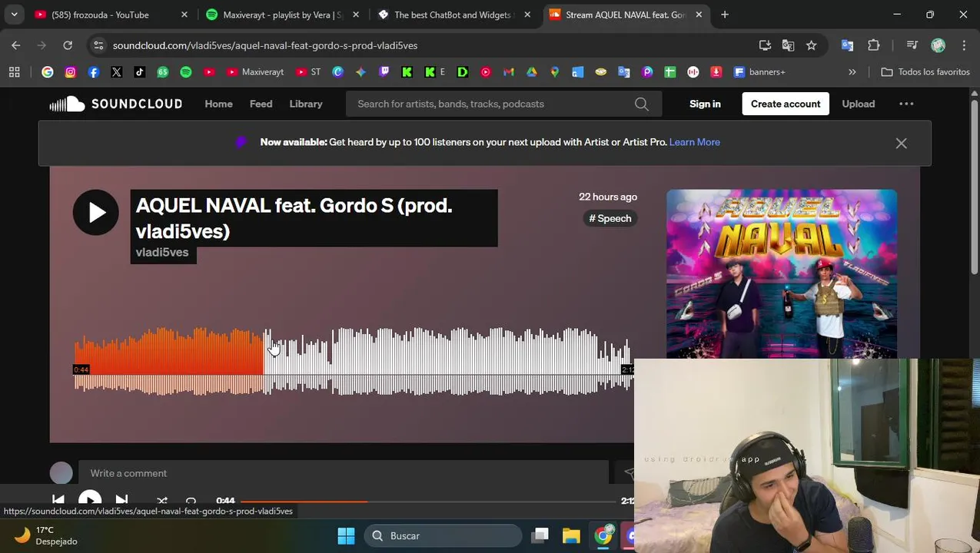The height and width of the screenshot is (553, 980).
Task: Click the AQUEL NAVAL track title
Action: 294,218
